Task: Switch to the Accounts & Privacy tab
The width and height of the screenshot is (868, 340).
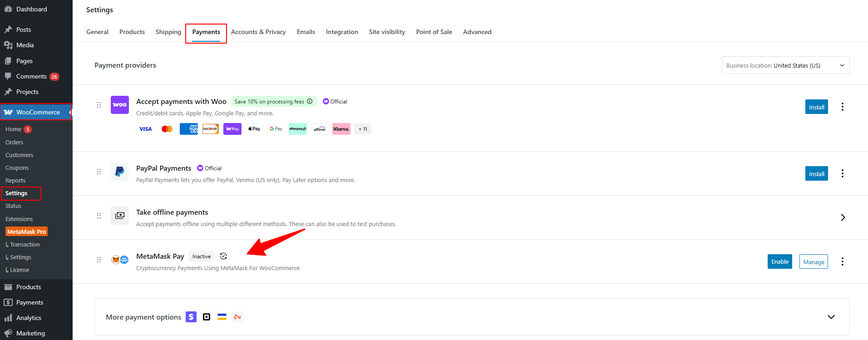Action: [x=258, y=32]
